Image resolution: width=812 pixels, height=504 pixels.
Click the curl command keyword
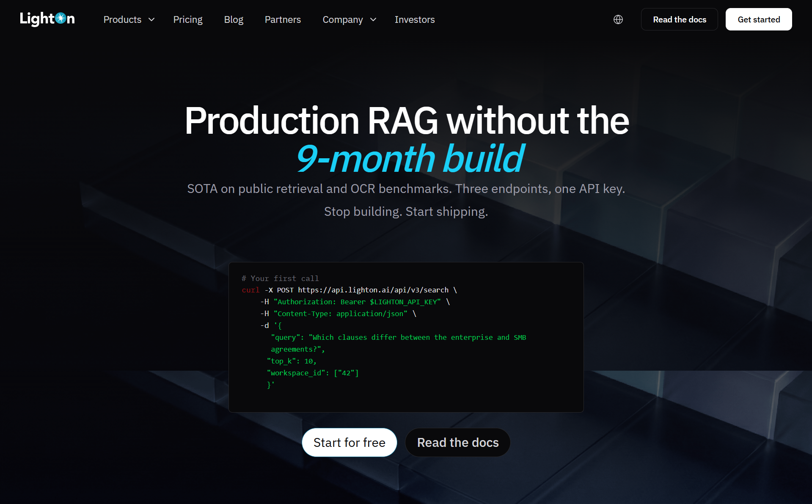[x=250, y=290]
